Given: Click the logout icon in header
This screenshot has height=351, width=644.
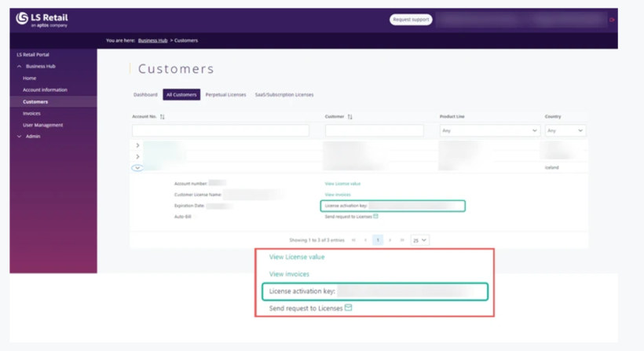Looking at the screenshot, I should click(x=613, y=20).
